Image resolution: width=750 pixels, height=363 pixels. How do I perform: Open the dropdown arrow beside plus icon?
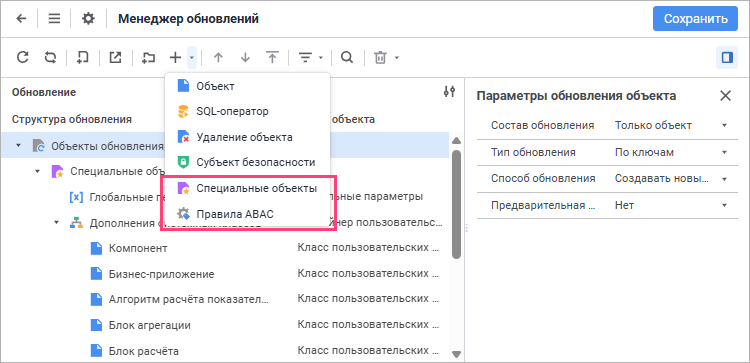click(191, 58)
